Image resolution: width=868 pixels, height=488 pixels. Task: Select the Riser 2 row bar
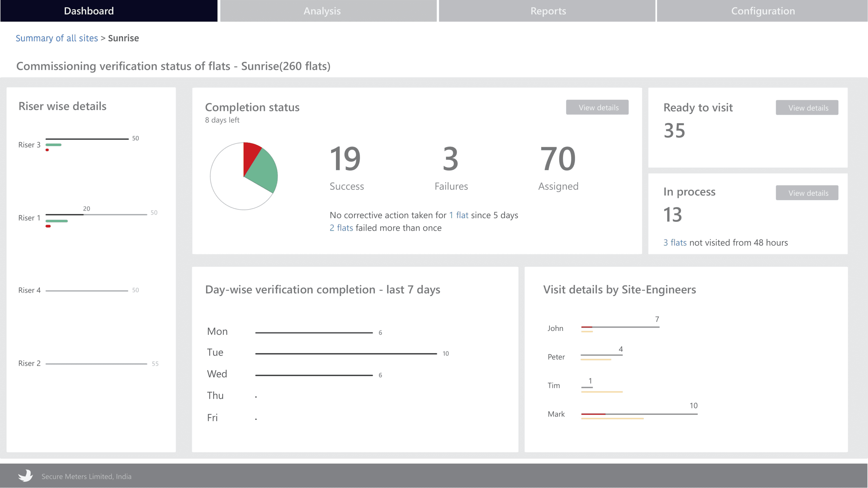point(96,364)
